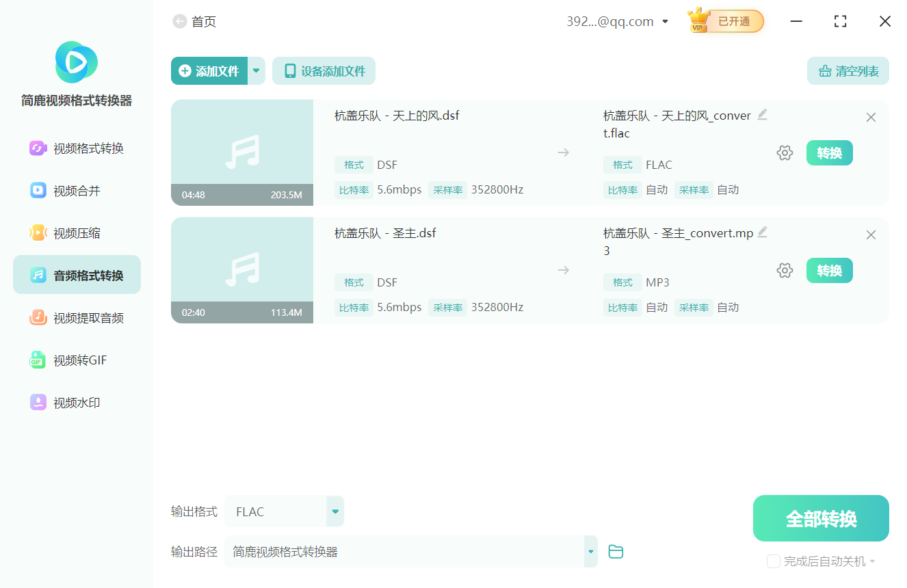Screen dimensions: 907x588
Task: Switch to the 音频格式转换 tab
Action: click(x=76, y=274)
